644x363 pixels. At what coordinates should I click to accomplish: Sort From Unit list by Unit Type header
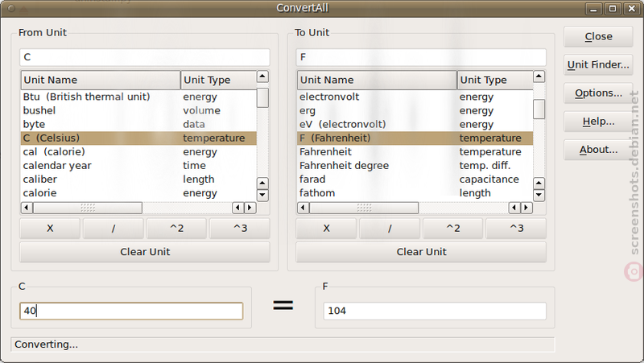coord(218,80)
